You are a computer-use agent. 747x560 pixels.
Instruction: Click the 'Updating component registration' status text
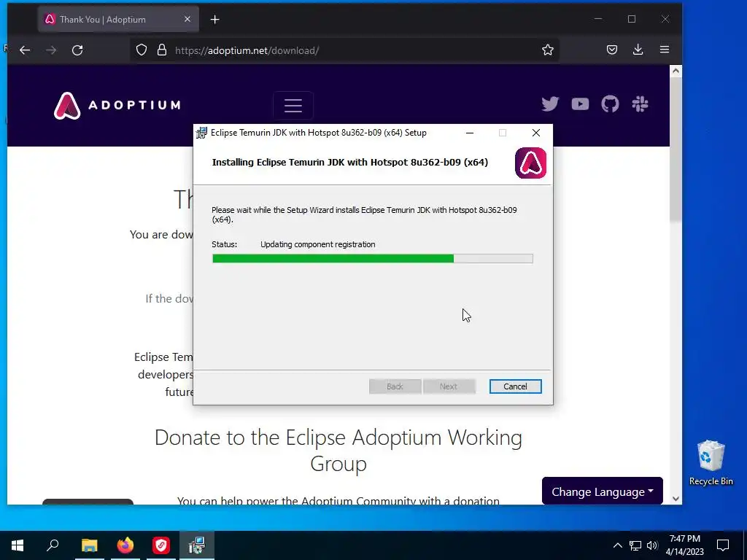[318, 244]
